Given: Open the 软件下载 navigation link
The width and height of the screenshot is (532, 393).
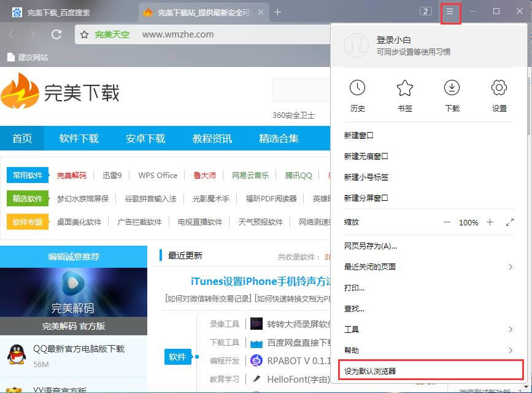Looking at the screenshot, I should click(x=79, y=138).
